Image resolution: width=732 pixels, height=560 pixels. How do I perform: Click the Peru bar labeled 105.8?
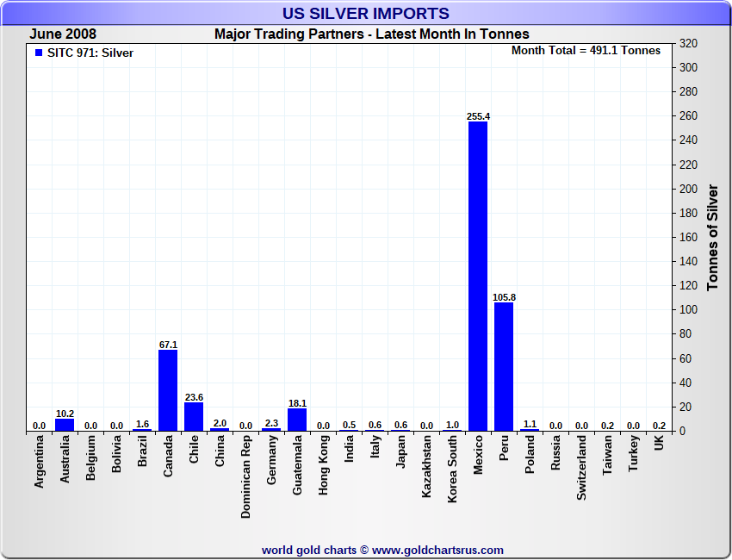coord(504,366)
